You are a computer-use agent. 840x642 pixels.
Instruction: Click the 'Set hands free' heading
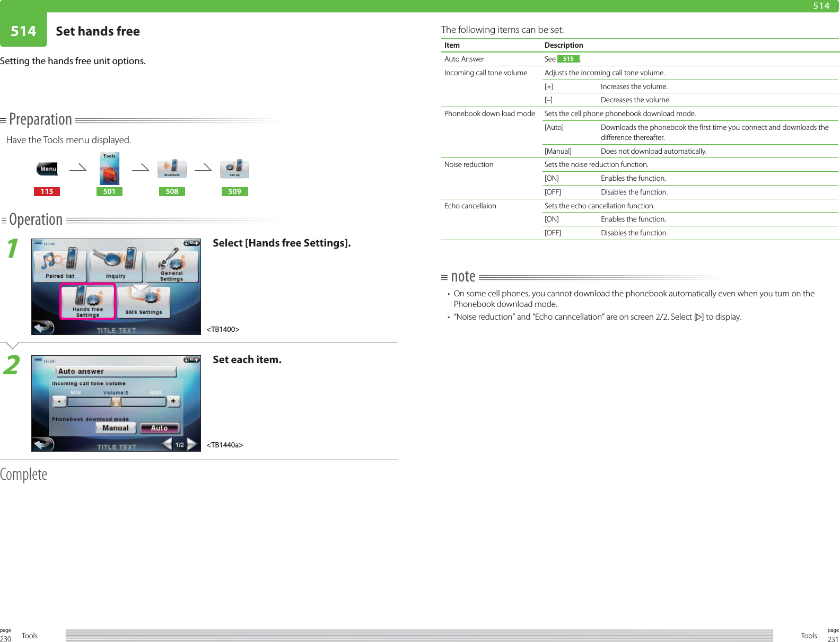coord(98,31)
